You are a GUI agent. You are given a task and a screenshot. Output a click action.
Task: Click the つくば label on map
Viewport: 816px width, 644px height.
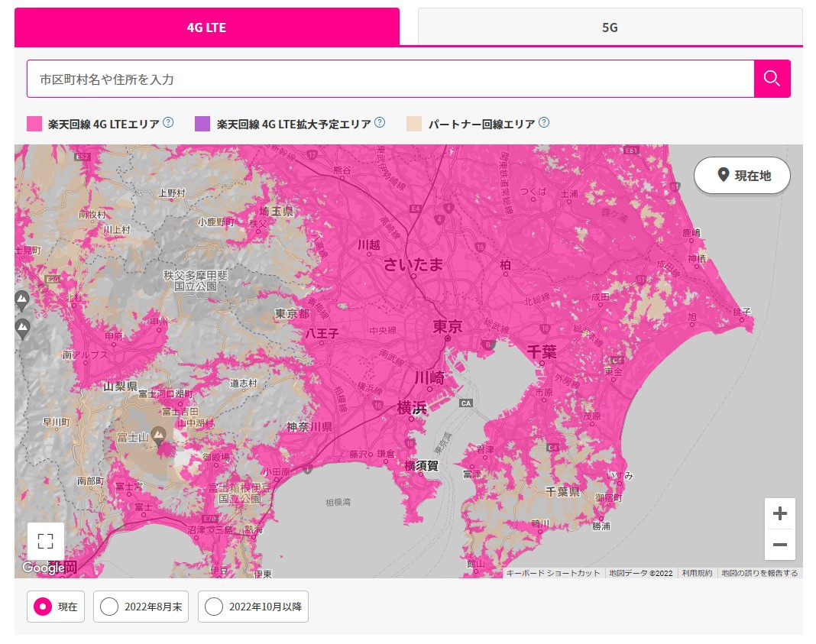tap(533, 191)
